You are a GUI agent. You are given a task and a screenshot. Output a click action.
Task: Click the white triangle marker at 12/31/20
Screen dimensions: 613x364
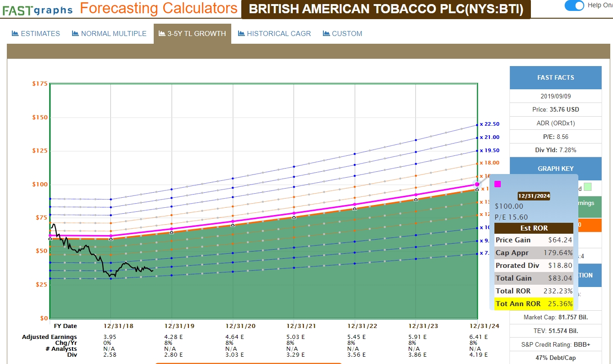pyautogui.click(x=233, y=225)
